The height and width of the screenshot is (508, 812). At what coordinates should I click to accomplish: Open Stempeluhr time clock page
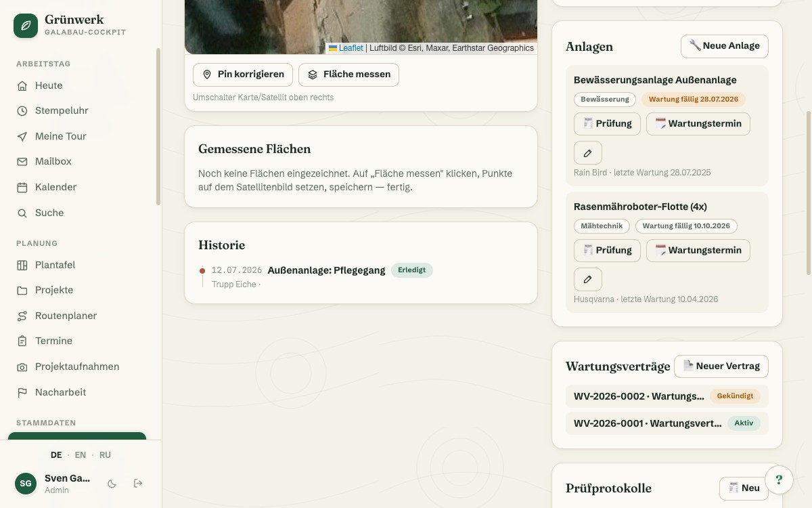(81, 110)
